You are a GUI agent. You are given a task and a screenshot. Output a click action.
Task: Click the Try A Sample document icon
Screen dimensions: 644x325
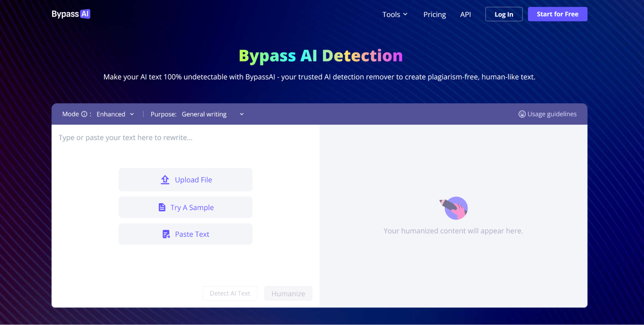coord(162,207)
